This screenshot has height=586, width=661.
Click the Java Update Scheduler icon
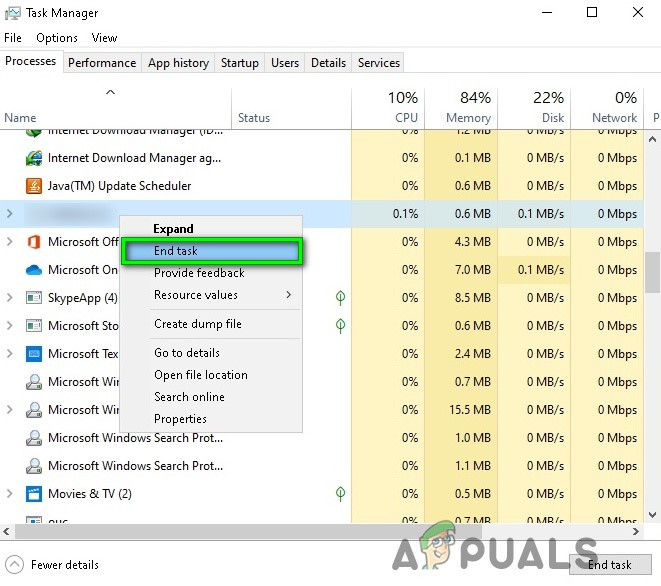[33, 186]
